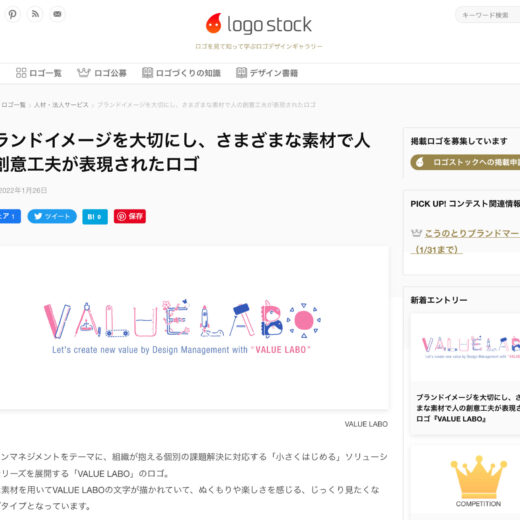Click the book icon beside デザイン書籍
520x520 pixels.
pos(241,73)
